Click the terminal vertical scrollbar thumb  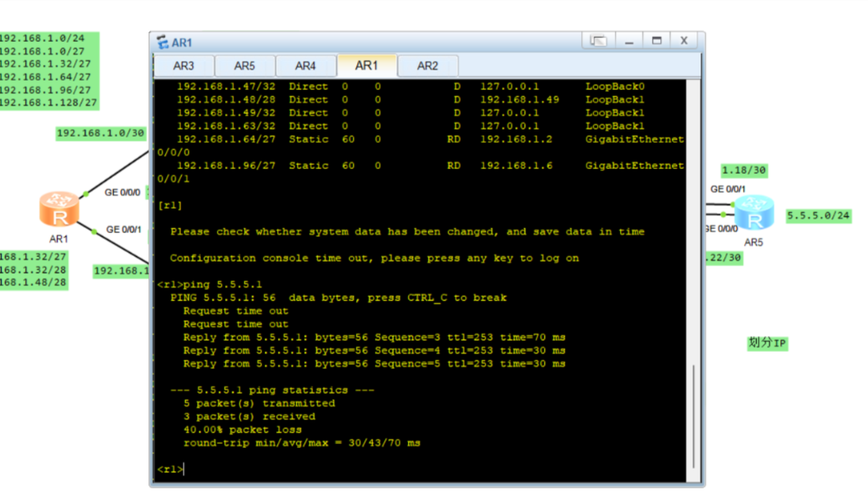coord(693,416)
